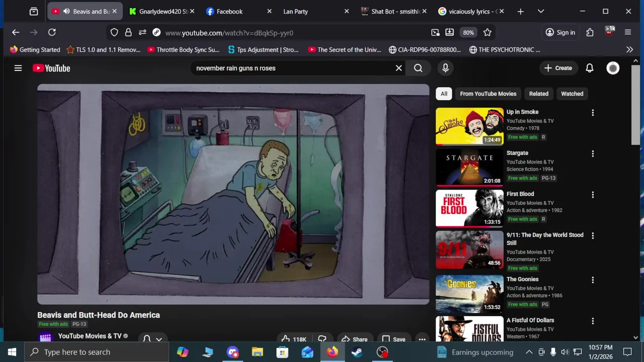Select the All filter chip
Viewport: 644px width, 362px height.
[444, 94]
